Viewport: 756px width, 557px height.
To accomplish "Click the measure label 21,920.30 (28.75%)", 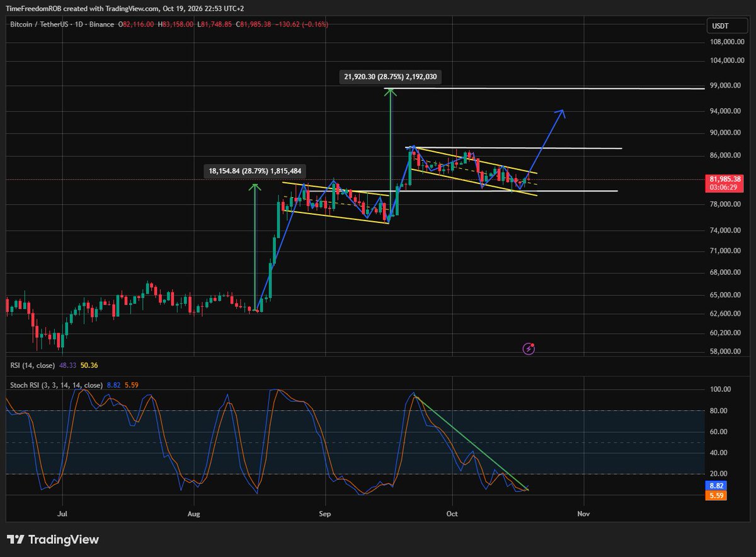I will [x=391, y=77].
